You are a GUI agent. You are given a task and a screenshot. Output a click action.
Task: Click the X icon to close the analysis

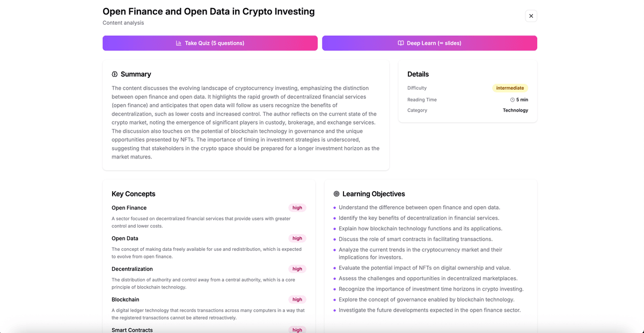(x=531, y=16)
